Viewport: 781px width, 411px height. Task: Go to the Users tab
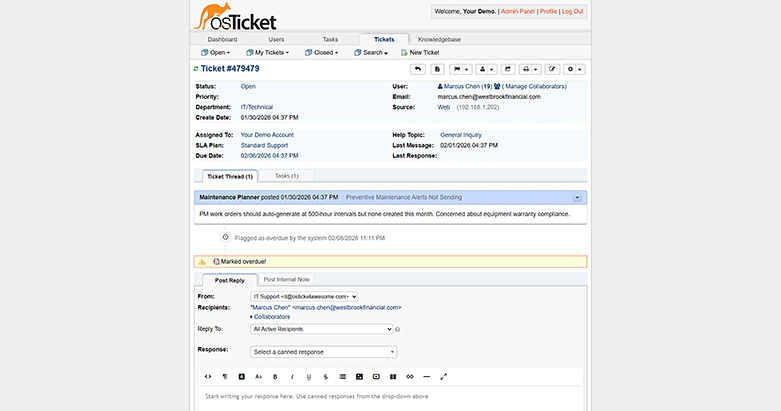[x=276, y=39]
